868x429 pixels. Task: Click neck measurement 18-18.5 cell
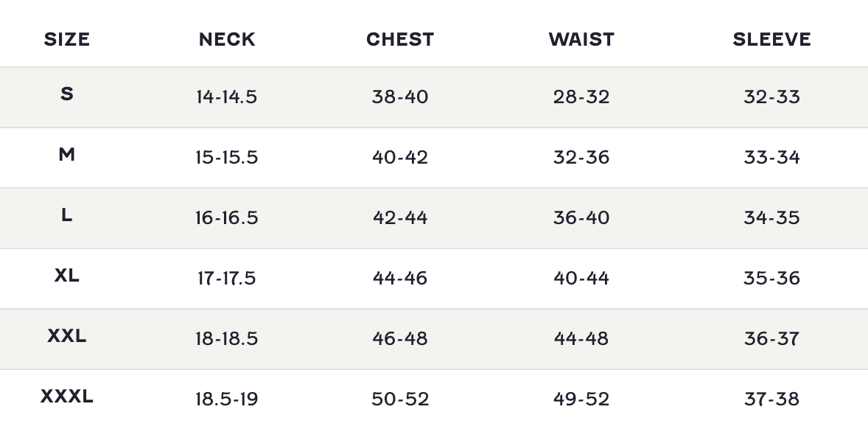tap(227, 339)
